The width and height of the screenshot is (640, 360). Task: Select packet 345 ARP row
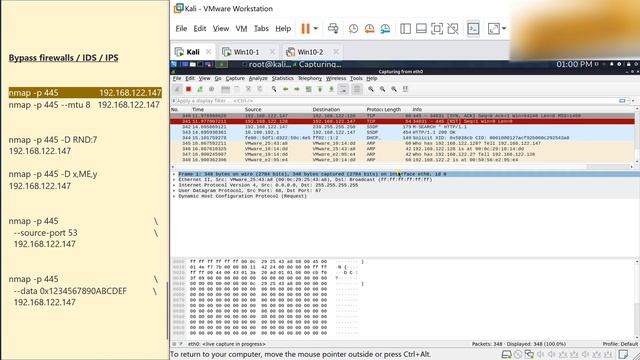coord(403,143)
